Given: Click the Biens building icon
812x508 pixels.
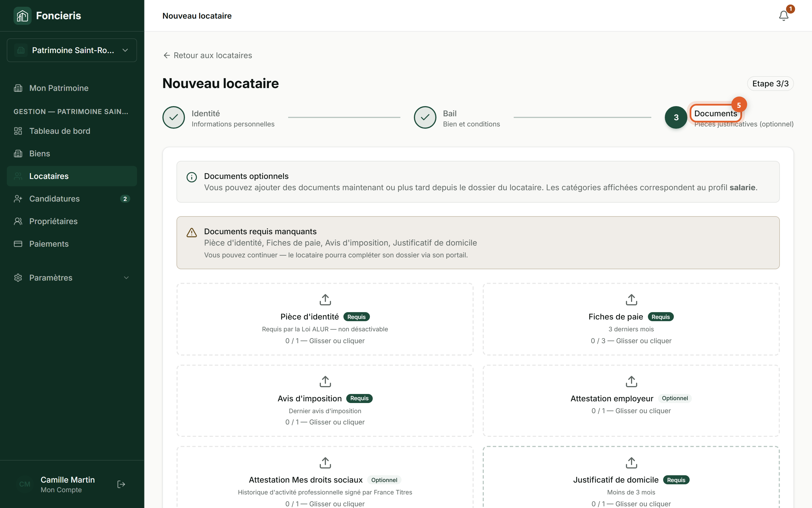Looking at the screenshot, I should [x=18, y=154].
